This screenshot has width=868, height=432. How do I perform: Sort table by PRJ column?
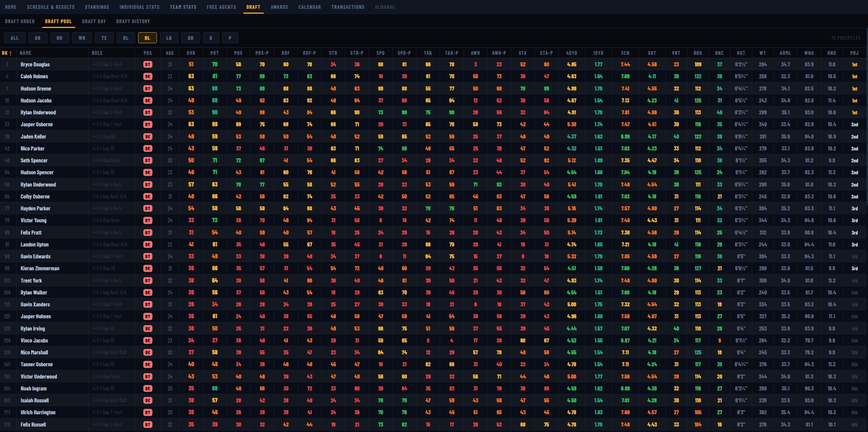[854, 53]
